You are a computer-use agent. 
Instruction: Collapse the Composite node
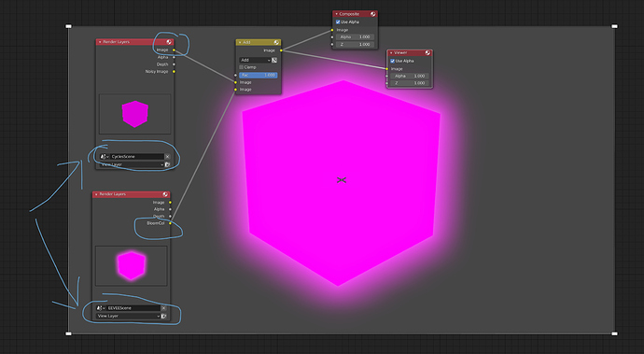tap(336, 14)
